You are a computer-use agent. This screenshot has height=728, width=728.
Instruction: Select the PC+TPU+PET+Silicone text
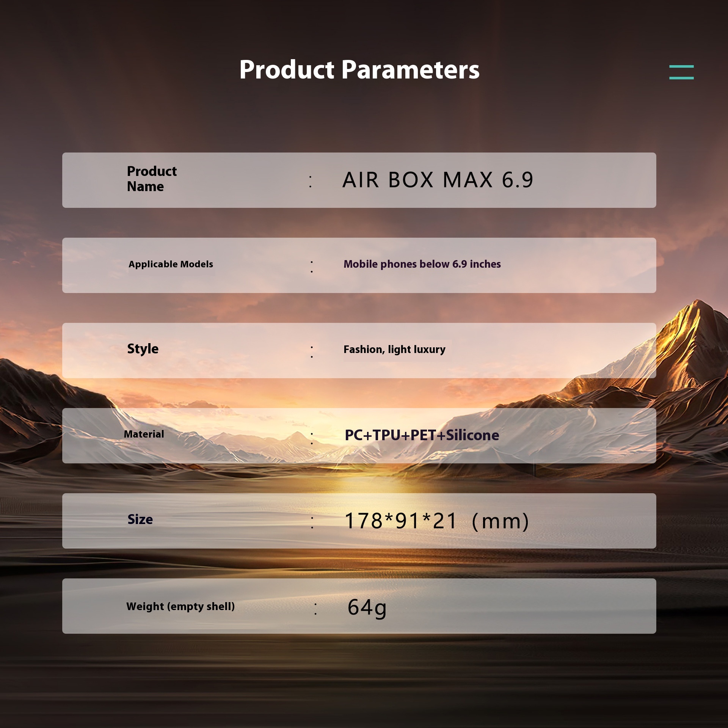422,435
